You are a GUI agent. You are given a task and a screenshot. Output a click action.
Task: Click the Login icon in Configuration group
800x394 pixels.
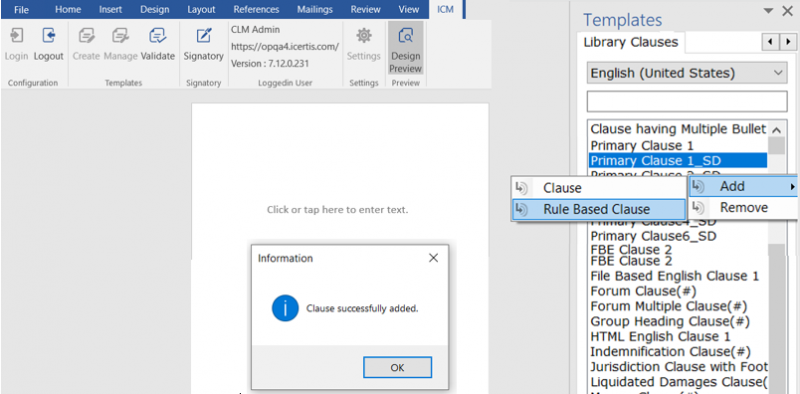tap(16, 36)
